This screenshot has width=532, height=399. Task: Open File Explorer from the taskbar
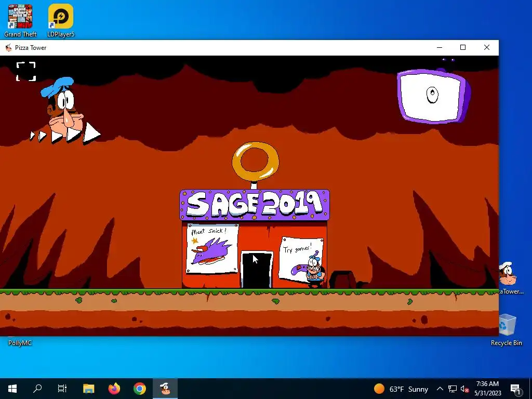[x=88, y=389]
